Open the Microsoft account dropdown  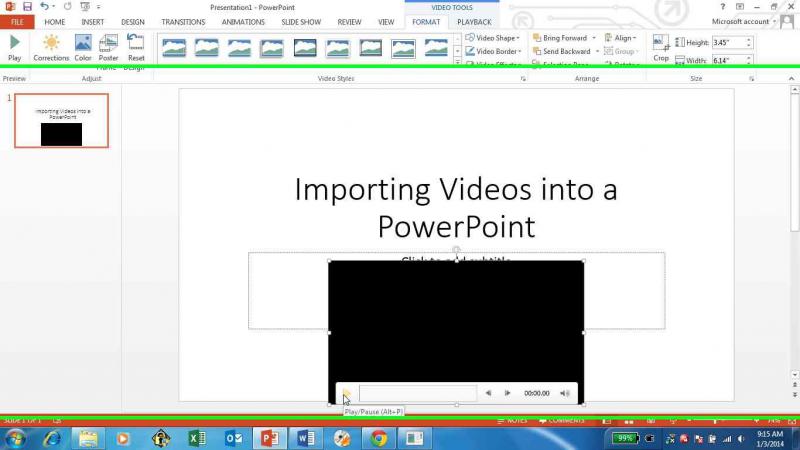[744, 21]
